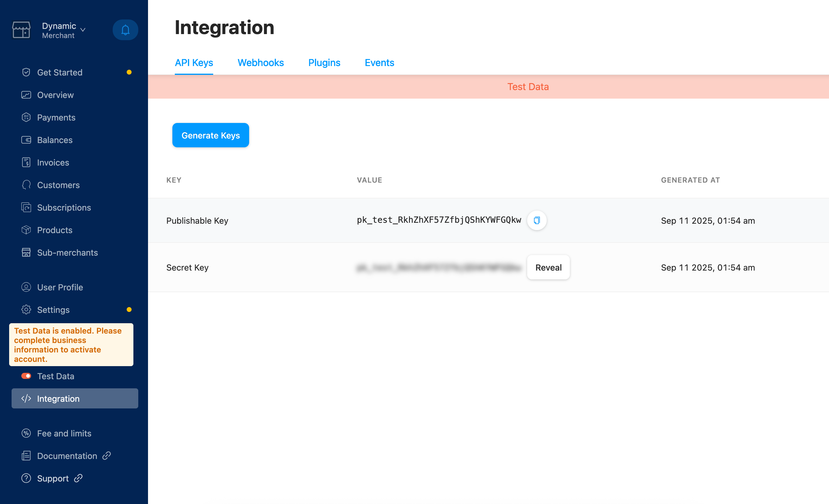Screen dimensions: 829x504
Task: Open the Plugins tab
Action: [x=324, y=63]
